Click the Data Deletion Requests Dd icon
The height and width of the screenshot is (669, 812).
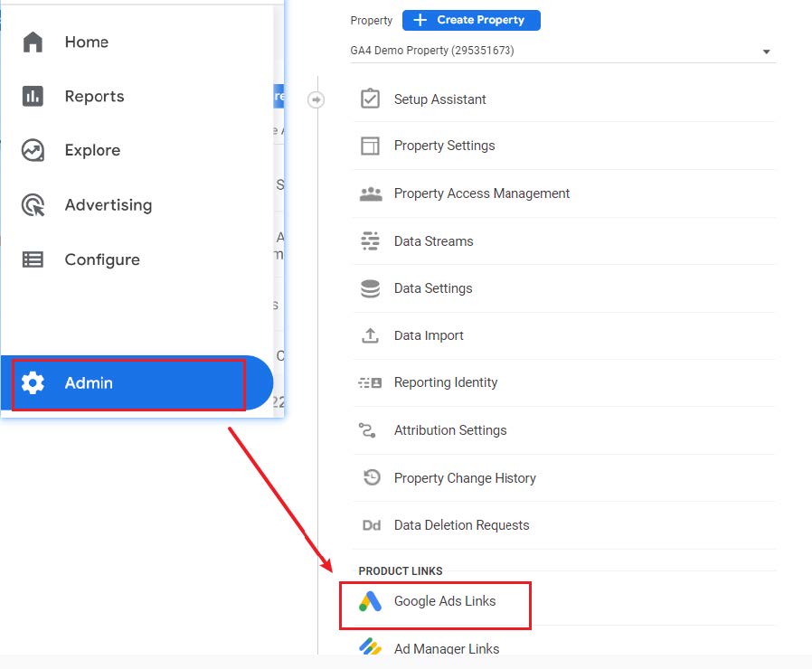click(x=372, y=525)
